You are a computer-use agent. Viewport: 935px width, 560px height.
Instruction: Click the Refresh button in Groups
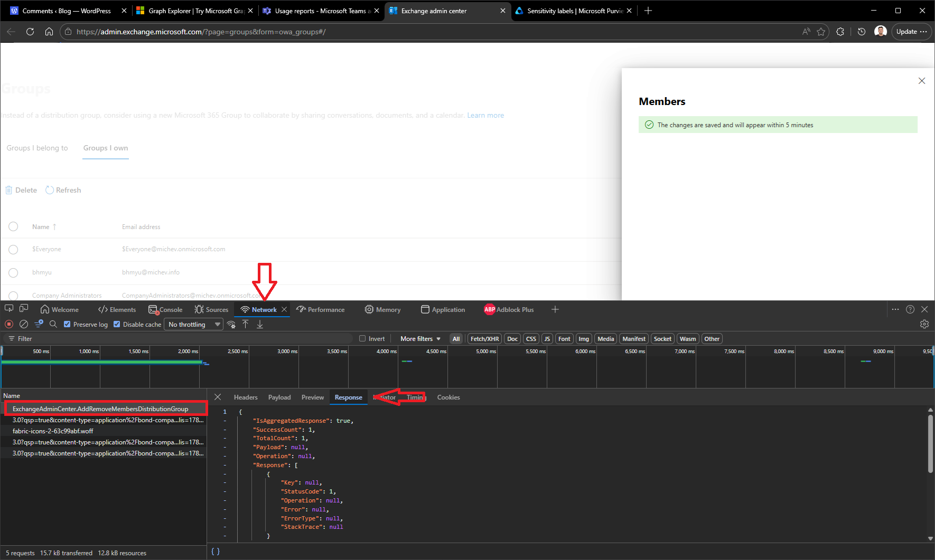(63, 190)
